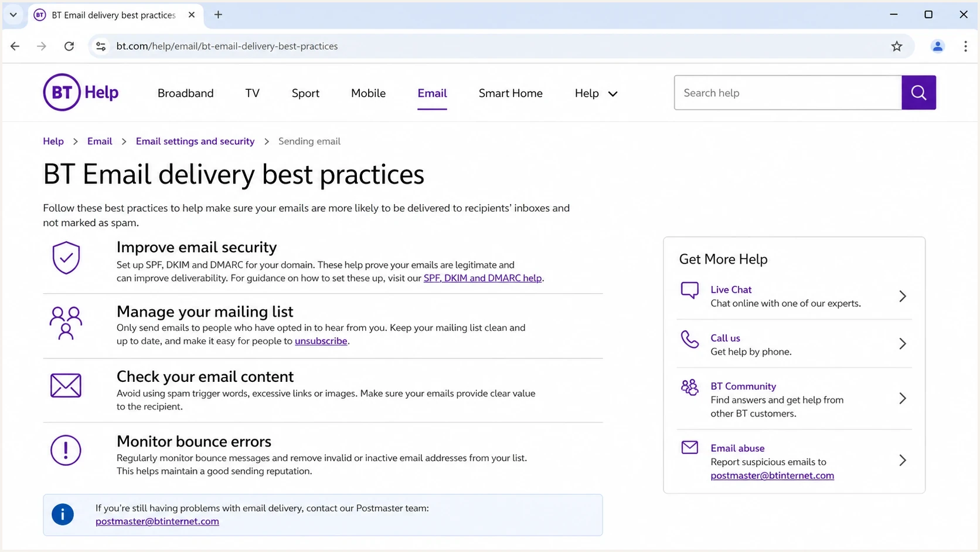The height and width of the screenshot is (552, 980).
Task: Open Live Chat via its chevron arrow
Action: coord(903,296)
